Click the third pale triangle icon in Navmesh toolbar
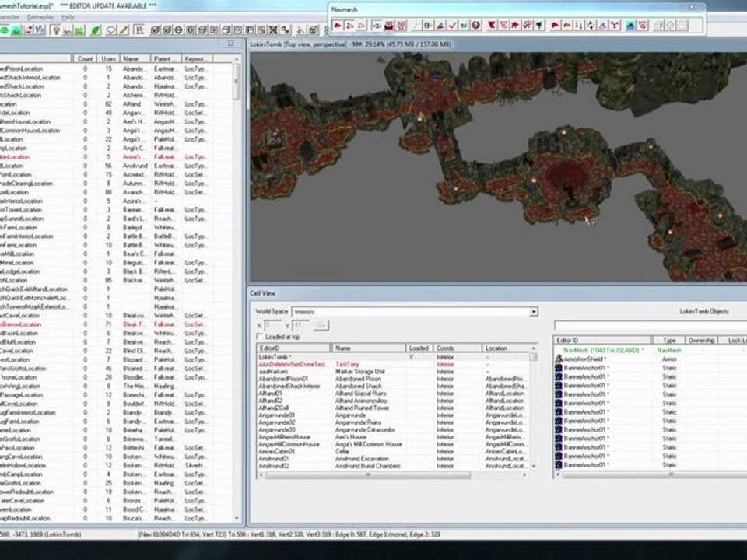 pyautogui.click(x=362, y=25)
